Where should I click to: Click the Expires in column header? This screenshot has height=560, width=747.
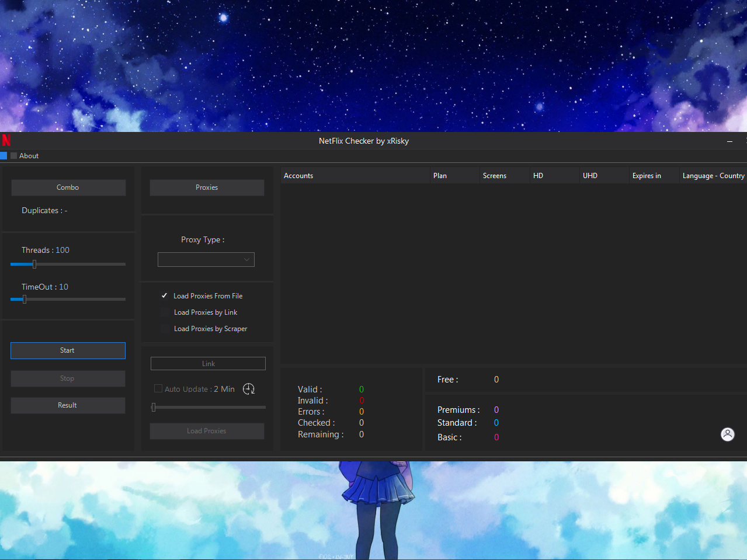[654, 176]
